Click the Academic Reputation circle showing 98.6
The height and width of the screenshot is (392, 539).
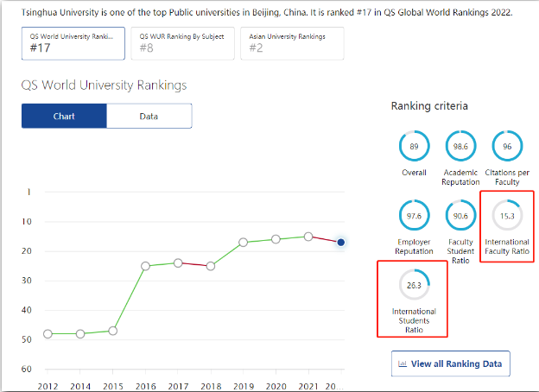pos(460,146)
